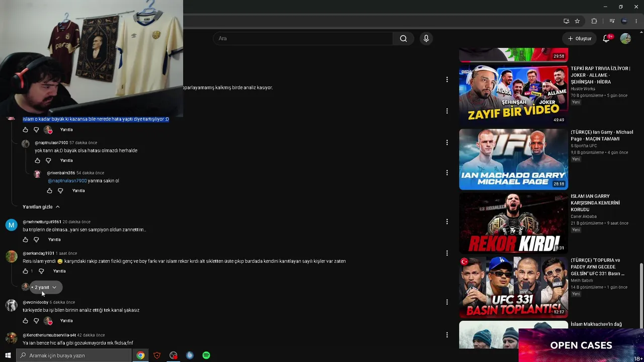Open 'Caner Akbaba' channel link
Viewport: 644px width, 362px height.
(x=584, y=217)
